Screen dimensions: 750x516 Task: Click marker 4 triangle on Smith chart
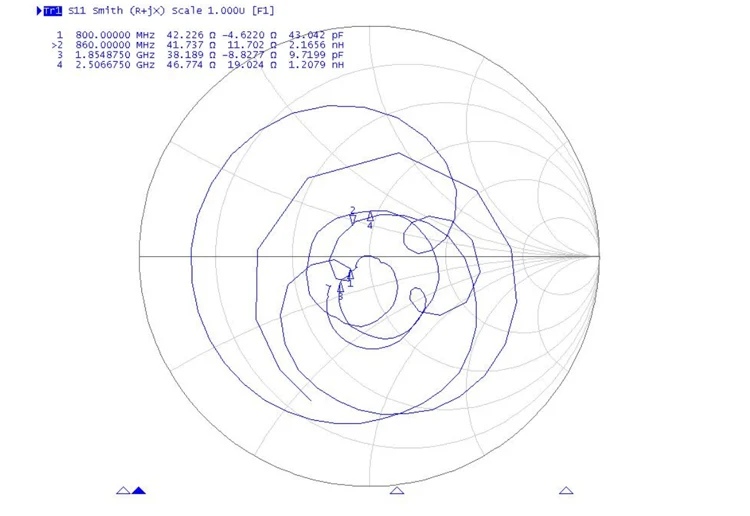pos(370,216)
